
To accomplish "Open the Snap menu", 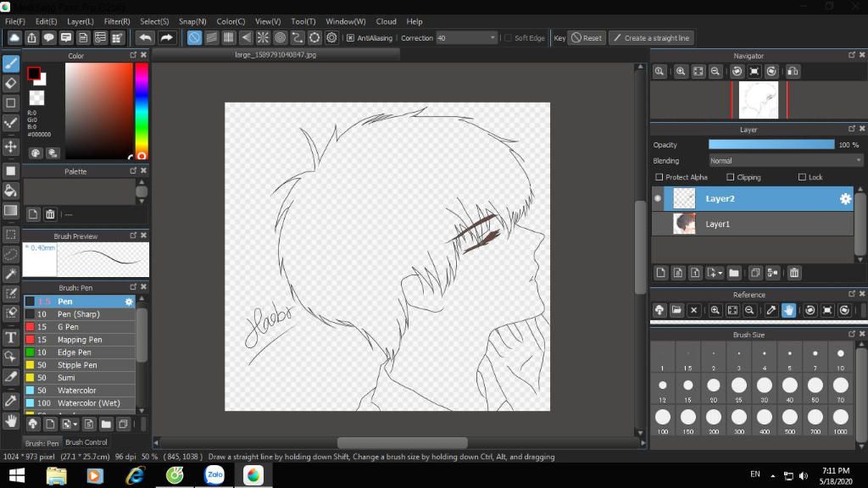I will click(192, 21).
